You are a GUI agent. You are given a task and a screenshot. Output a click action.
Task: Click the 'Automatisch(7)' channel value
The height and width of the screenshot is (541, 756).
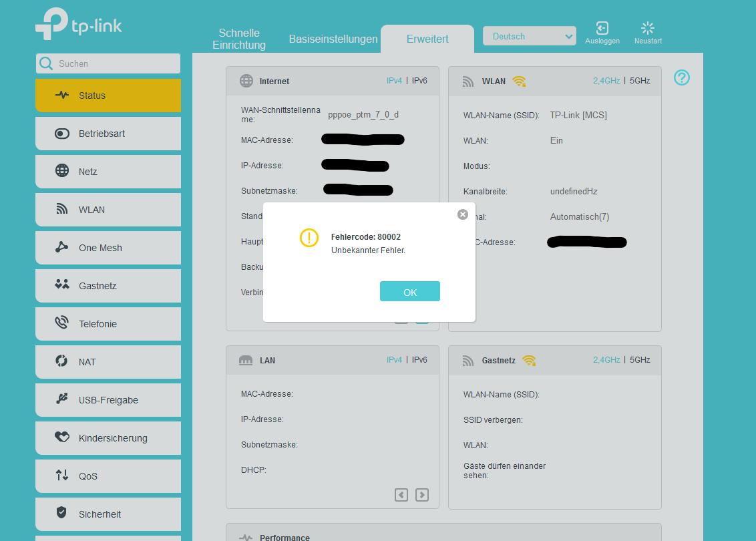pyautogui.click(x=580, y=217)
